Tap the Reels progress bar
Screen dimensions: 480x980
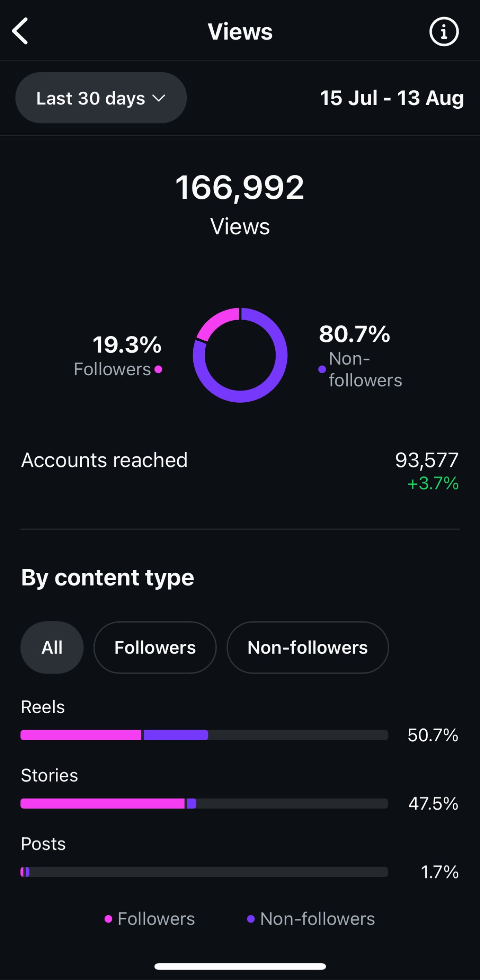click(x=204, y=735)
